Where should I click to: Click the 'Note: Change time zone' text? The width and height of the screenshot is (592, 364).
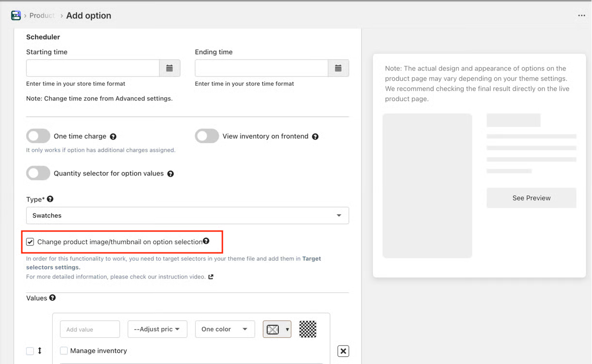pyautogui.click(x=99, y=98)
